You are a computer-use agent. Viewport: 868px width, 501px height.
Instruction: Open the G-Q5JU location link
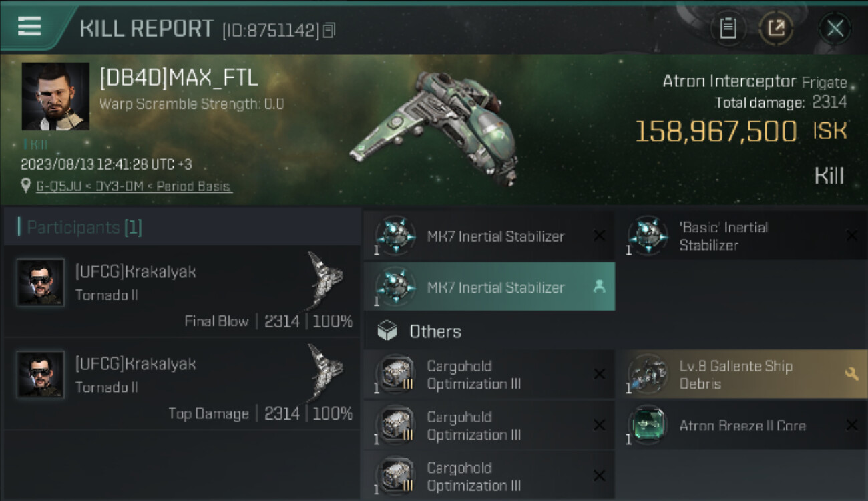(x=134, y=186)
